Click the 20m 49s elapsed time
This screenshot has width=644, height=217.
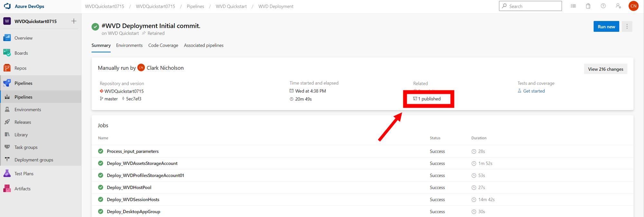[x=303, y=99]
